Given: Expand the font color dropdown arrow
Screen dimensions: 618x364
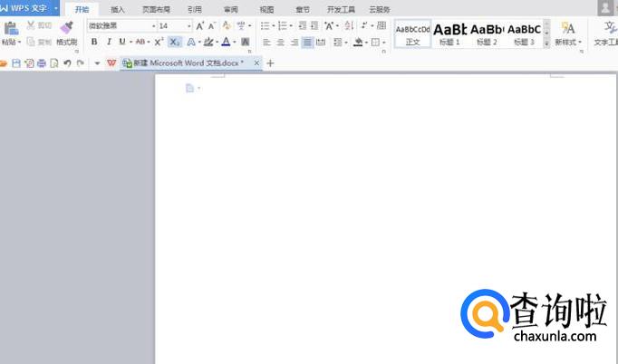Looking at the screenshot, I should [x=235, y=42].
